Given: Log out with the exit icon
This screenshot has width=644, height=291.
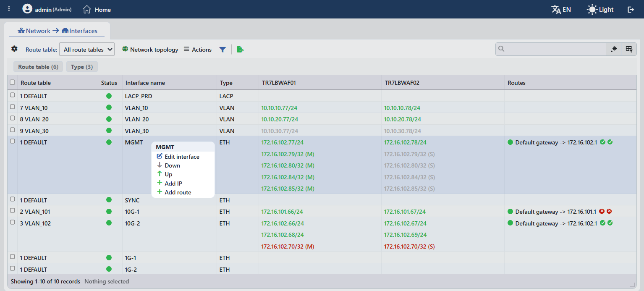Looking at the screenshot, I should pos(631,9).
